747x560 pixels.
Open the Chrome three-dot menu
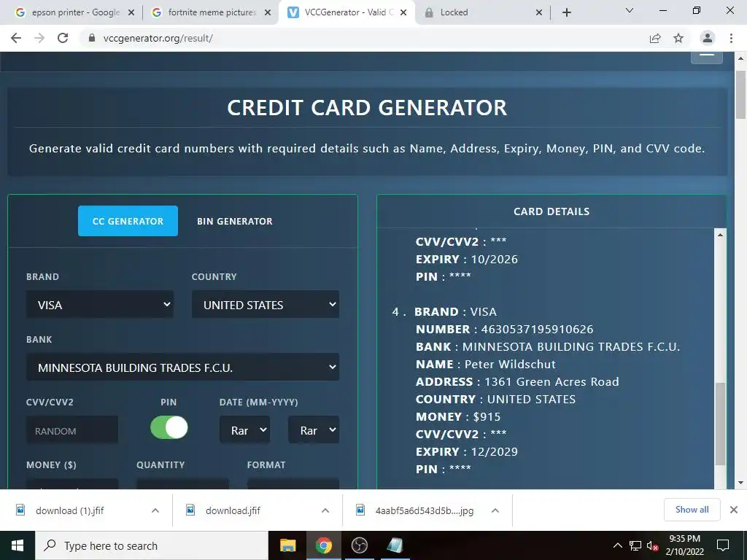(731, 38)
